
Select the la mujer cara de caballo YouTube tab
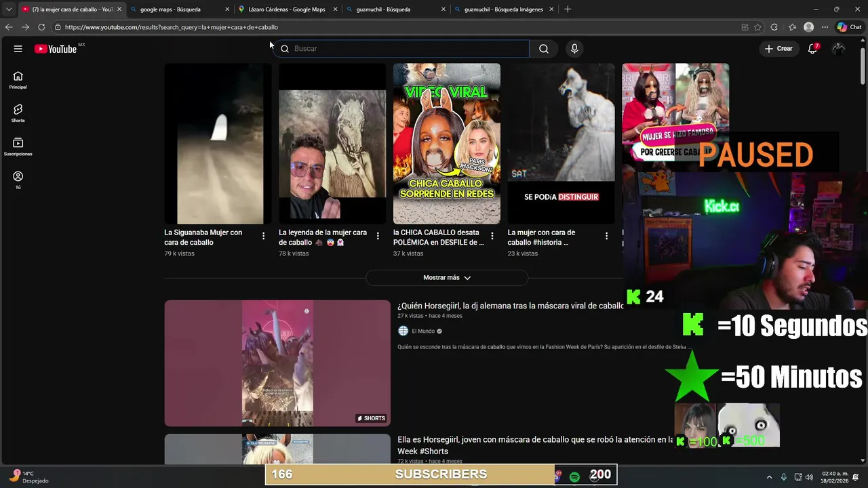coord(71,9)
